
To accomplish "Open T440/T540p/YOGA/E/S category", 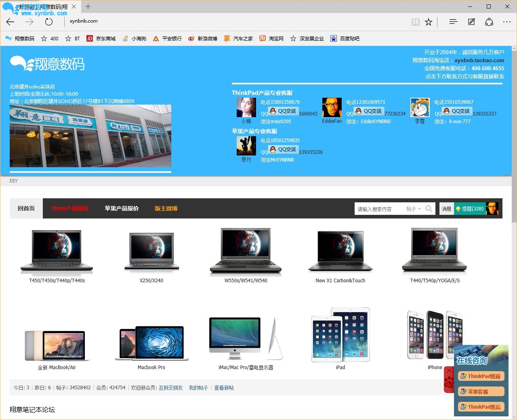I will tap(435, 256).
